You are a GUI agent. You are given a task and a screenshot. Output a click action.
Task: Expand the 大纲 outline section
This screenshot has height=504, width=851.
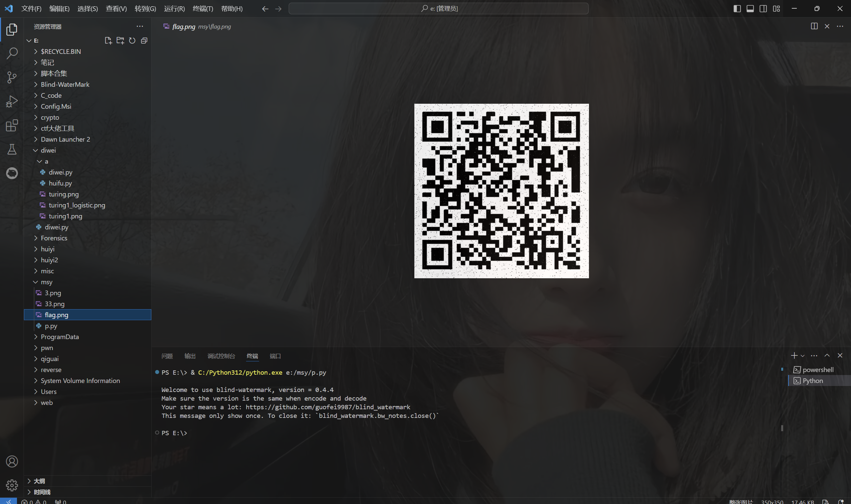point(87,481)
